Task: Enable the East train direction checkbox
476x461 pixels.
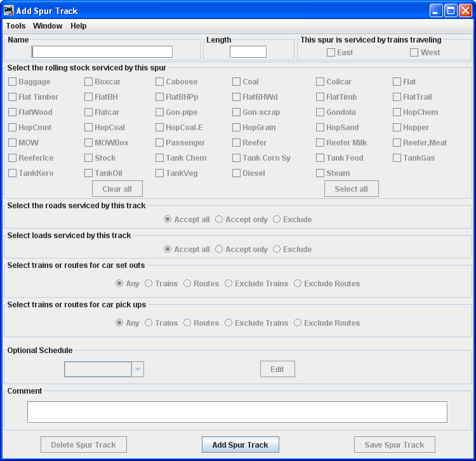Action: point(331,53)
